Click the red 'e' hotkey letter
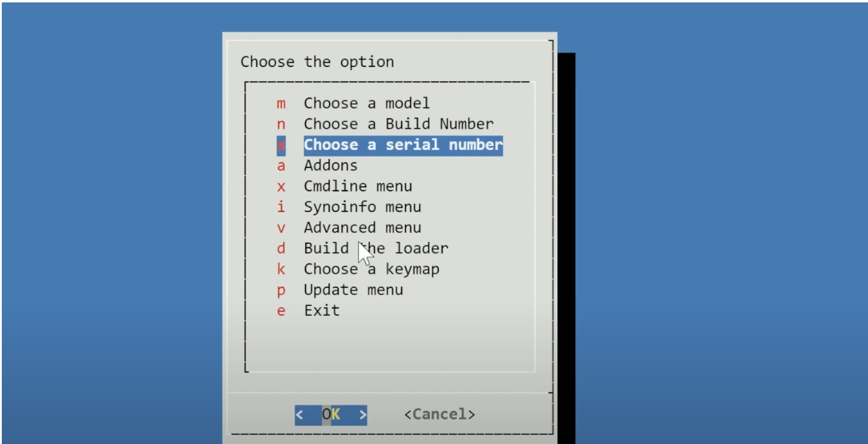868x444 pixels. (281, 312)
